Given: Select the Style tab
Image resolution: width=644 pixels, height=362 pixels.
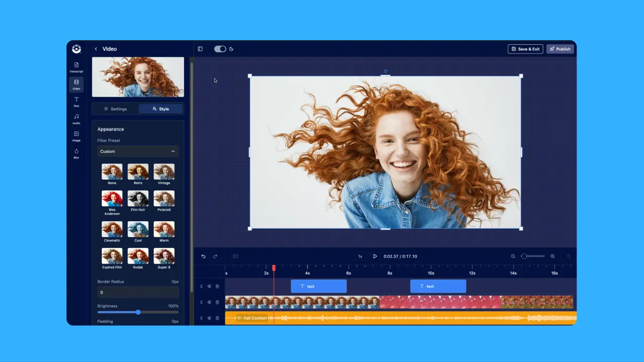Looking at the screenshot, I should pyautogui.click(x=161, y=109).
